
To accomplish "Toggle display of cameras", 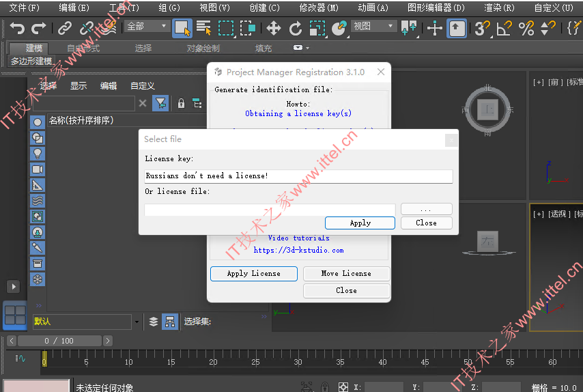I will pos(38,169).
